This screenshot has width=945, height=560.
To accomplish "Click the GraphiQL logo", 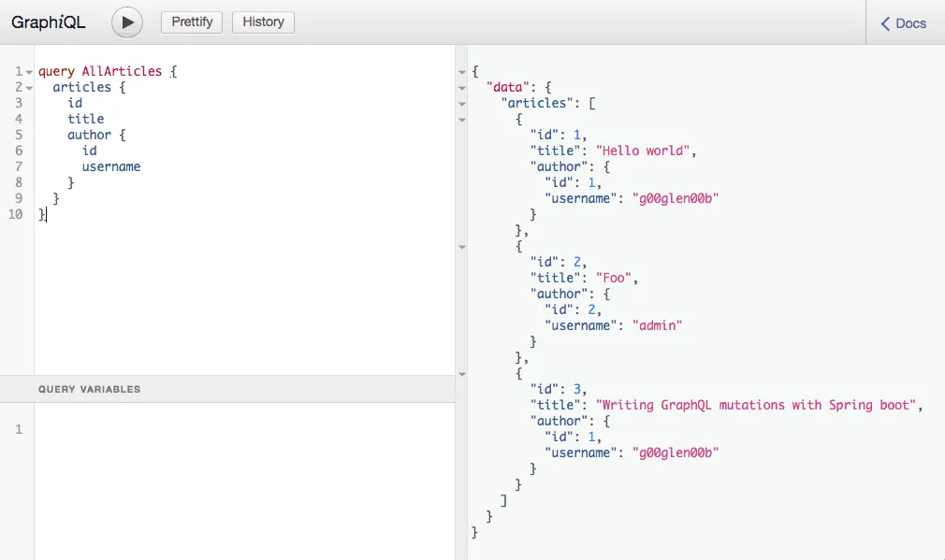I will click(48, 22).
